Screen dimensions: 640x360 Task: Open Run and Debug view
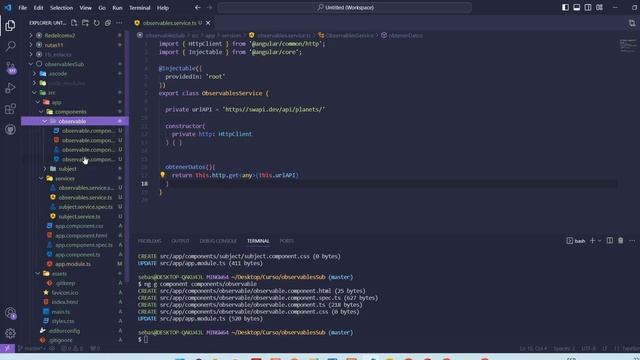[x=10, y=88]
